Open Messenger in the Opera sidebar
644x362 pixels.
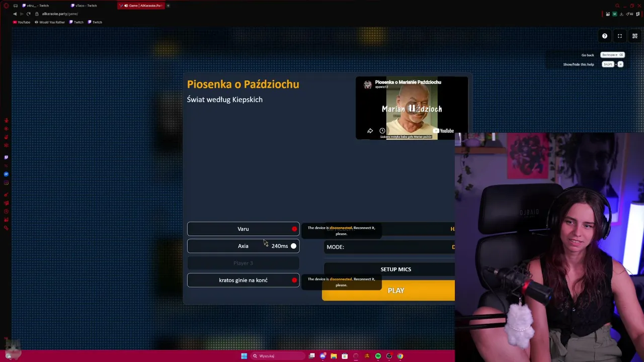coord(6,174)
